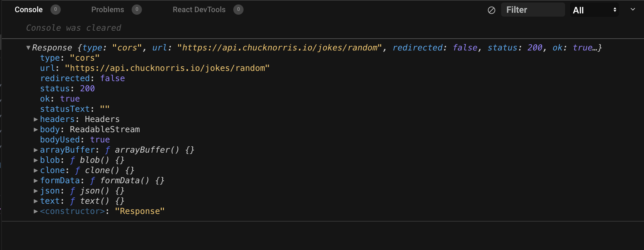The width and height of the screenshot is (644, 250).
Task: Switch to the React DevTools tab
Action: click(x=199, y=10)
